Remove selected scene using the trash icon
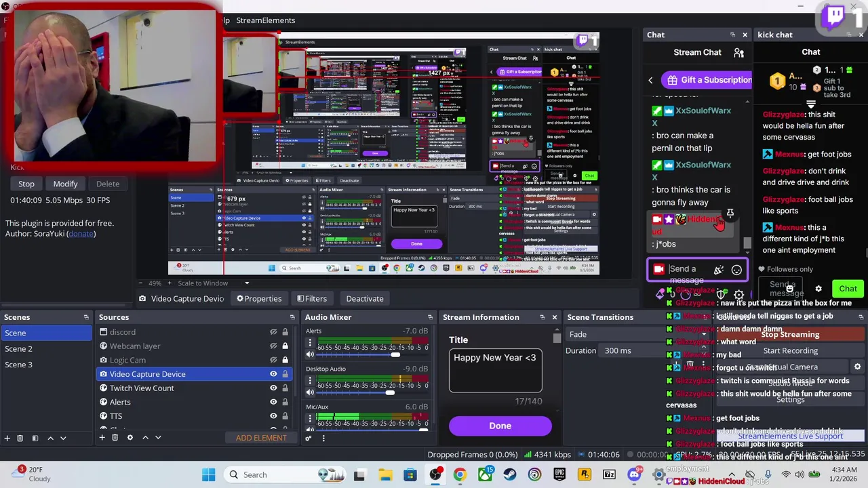The width and height of the screenshot is (868, 488). [20, 438]
